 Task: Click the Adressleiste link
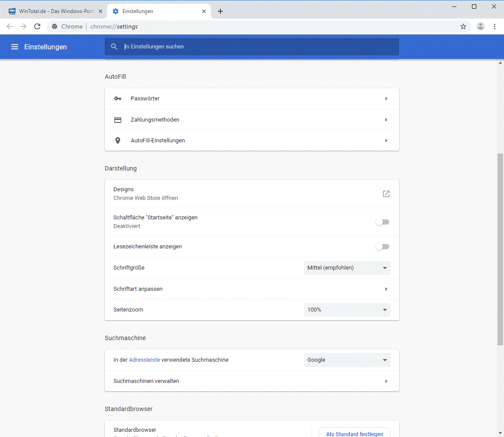[145, 360]
